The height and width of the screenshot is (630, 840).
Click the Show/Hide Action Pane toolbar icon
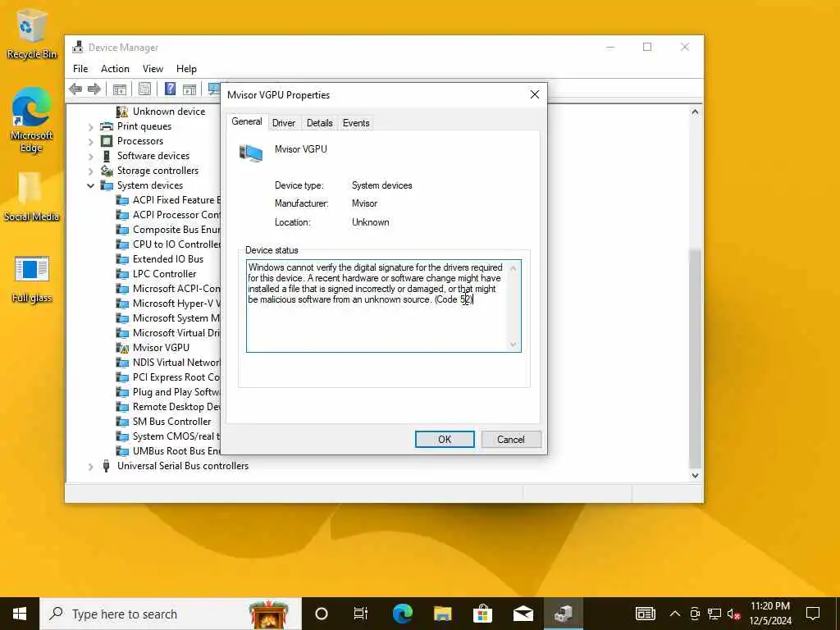(189, 89)
